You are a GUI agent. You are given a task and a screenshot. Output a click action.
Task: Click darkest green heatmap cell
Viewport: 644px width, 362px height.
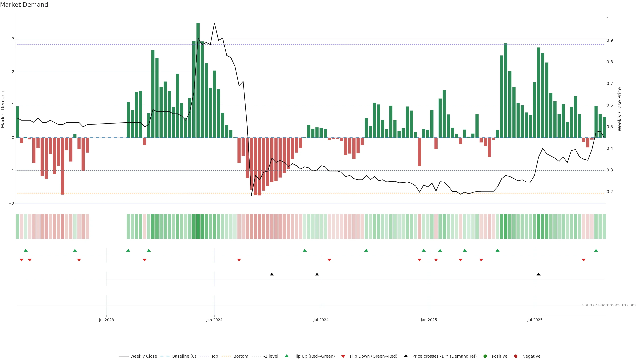point(198,226)
